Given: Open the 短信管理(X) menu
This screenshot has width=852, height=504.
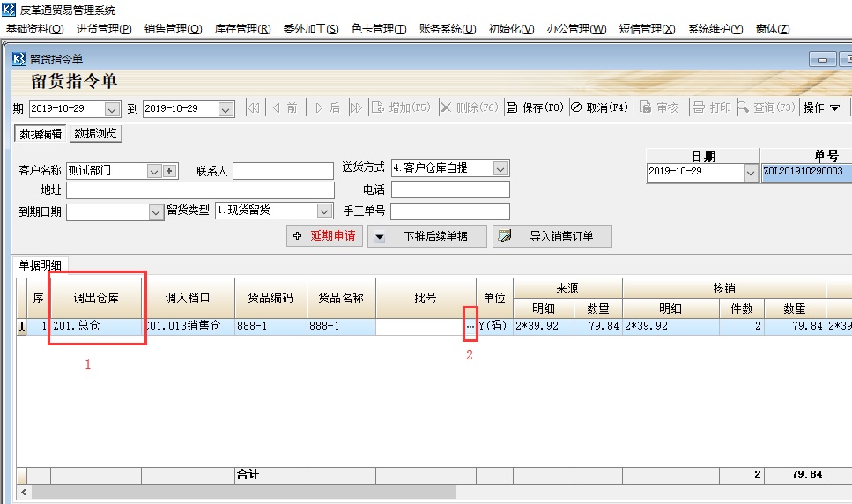Looking at the screenshot, I should click(x=648, y=29).
